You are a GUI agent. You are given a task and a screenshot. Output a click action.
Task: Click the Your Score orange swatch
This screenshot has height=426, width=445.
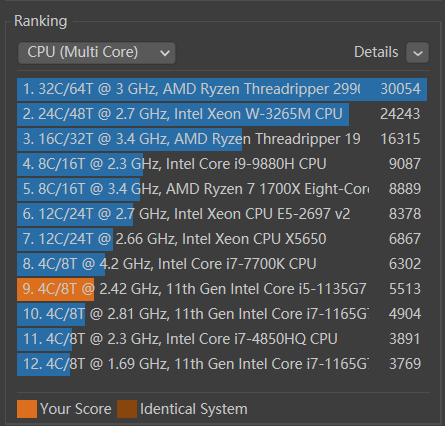click(x=27, y=409)
